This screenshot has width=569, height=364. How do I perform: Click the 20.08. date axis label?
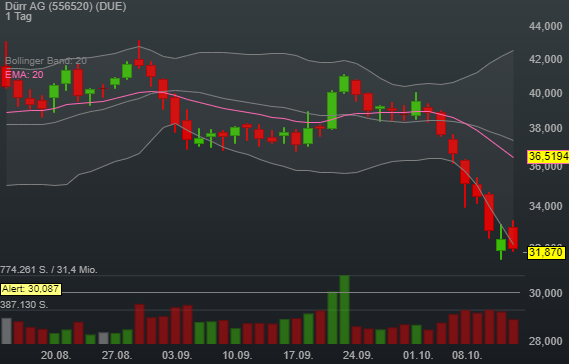(56, 355)
